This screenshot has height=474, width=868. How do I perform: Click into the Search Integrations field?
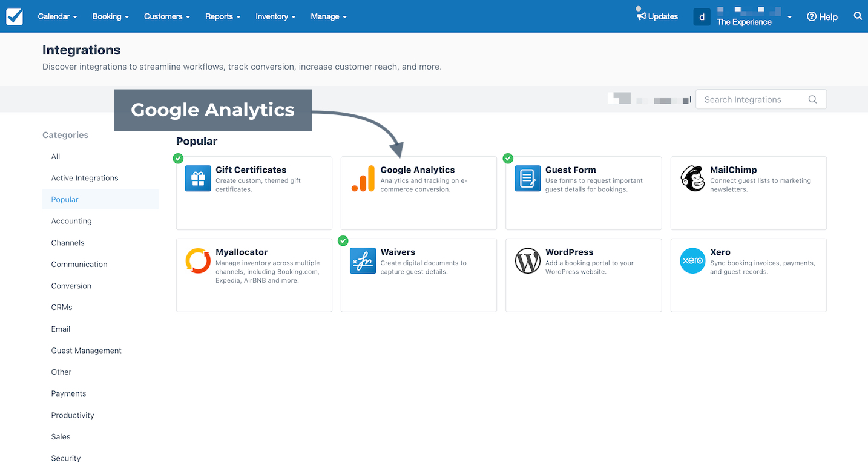click(x=761, y=99)
